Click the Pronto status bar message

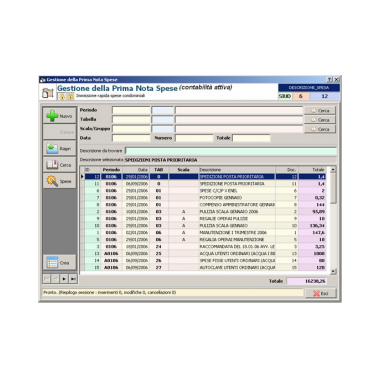[173, 293]
